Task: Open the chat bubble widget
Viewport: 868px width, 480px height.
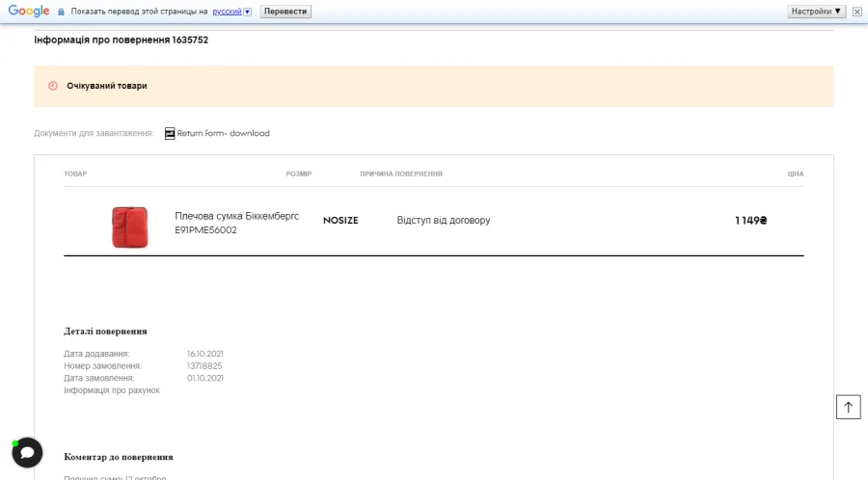Action: 27,453
